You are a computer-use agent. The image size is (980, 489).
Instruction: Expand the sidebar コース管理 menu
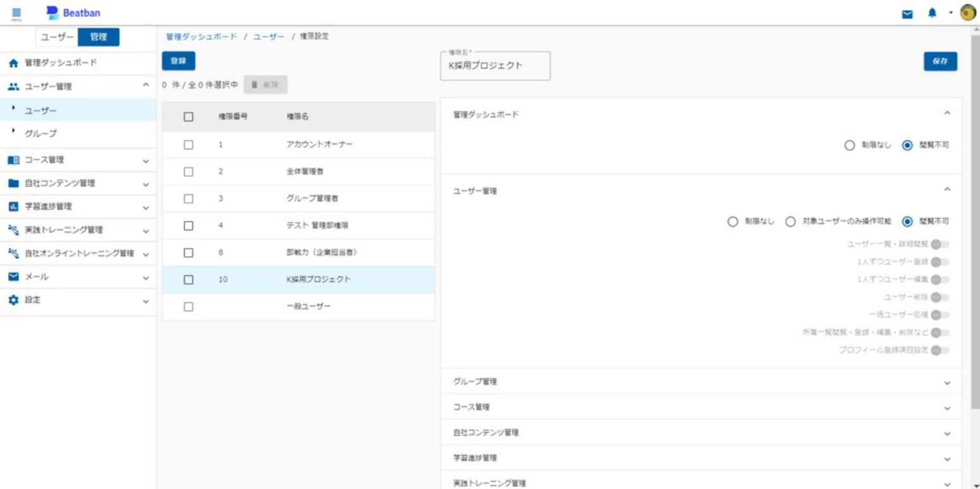pos(78,160)
